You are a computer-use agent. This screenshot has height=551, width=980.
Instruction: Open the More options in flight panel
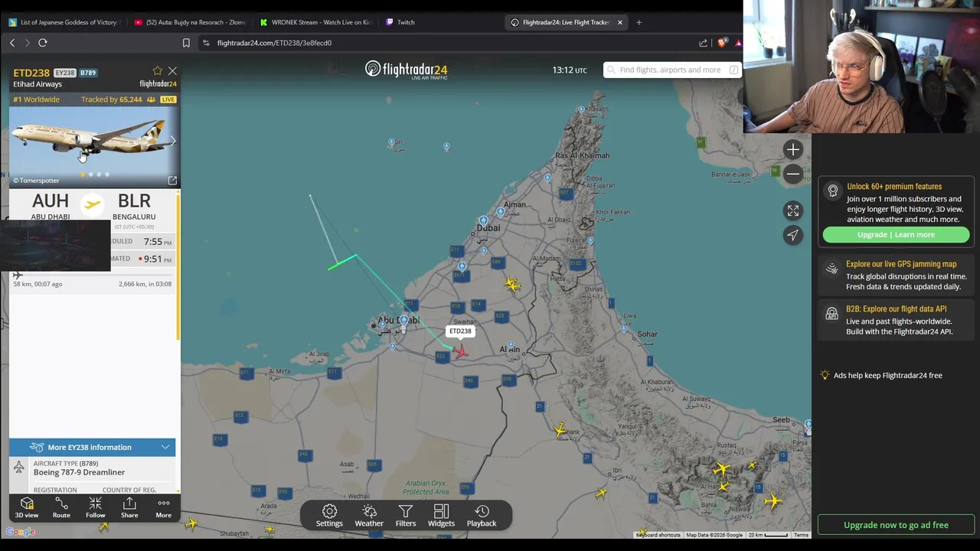pyautogui.click(x=164, y=507)
